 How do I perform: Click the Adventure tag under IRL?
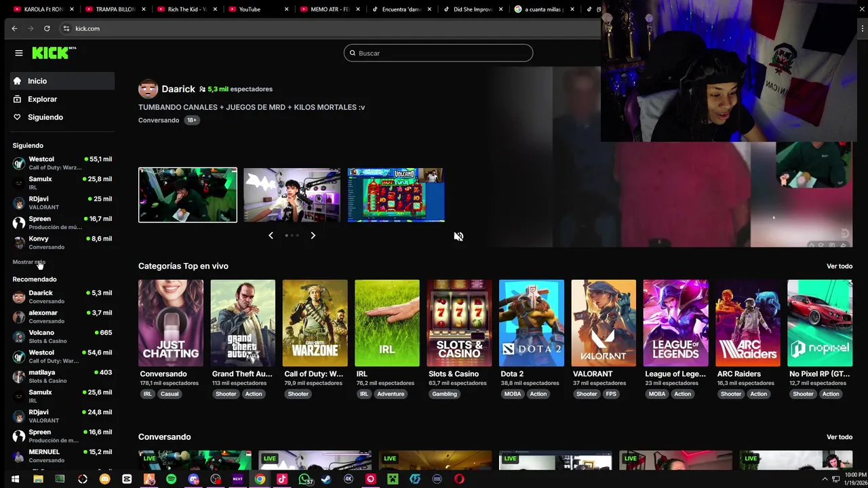(391, 394)
